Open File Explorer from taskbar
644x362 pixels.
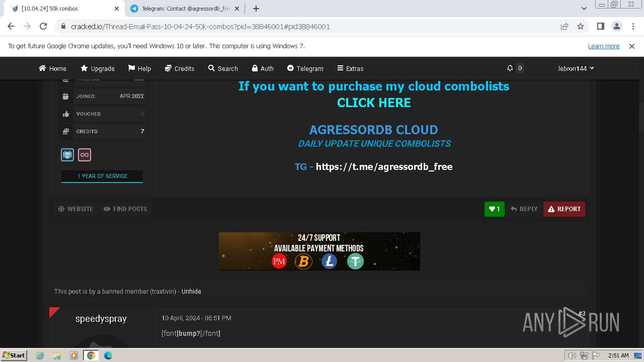click(x=57, y=355)
